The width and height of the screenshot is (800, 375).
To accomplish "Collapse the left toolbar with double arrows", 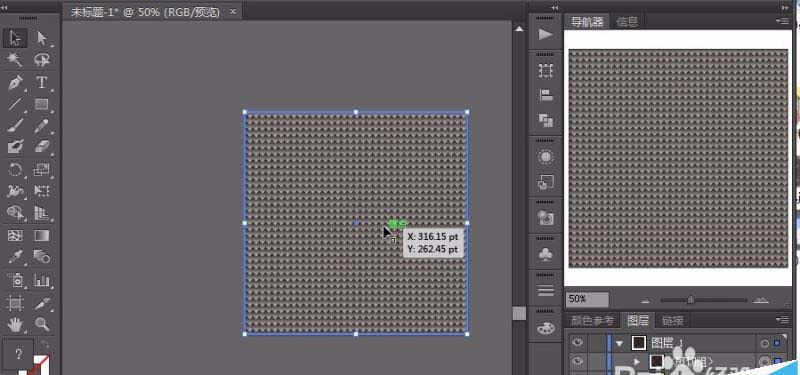I will [x=5, y=7].
